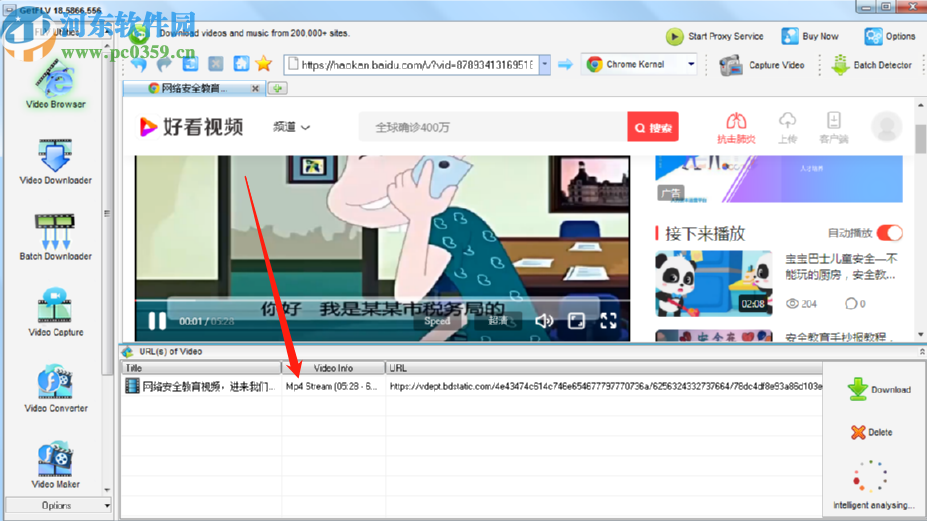Click the vdept.bdstatic.com URL cell
This screenshot has width=927, height=521.
604,386
